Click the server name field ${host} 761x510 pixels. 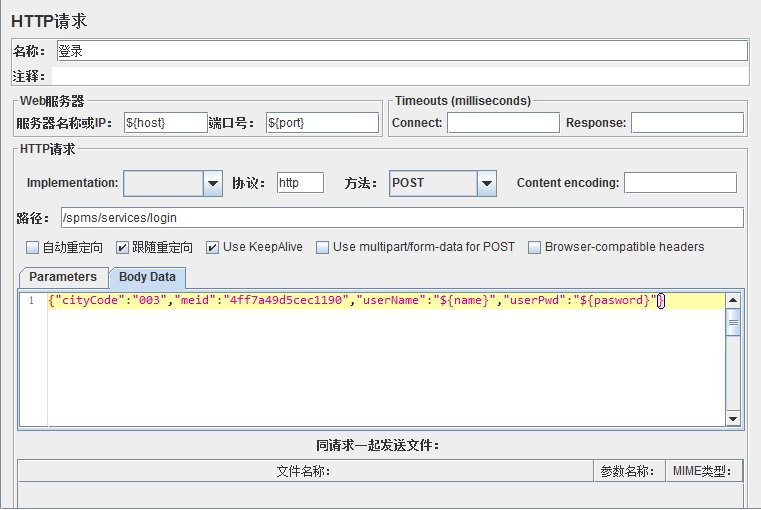tap(165, 123)
